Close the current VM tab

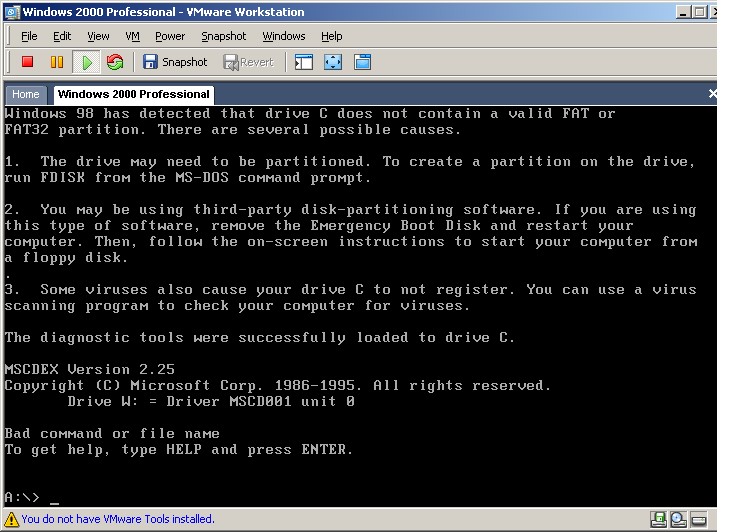pyautogui.click(x=712, y=94)
